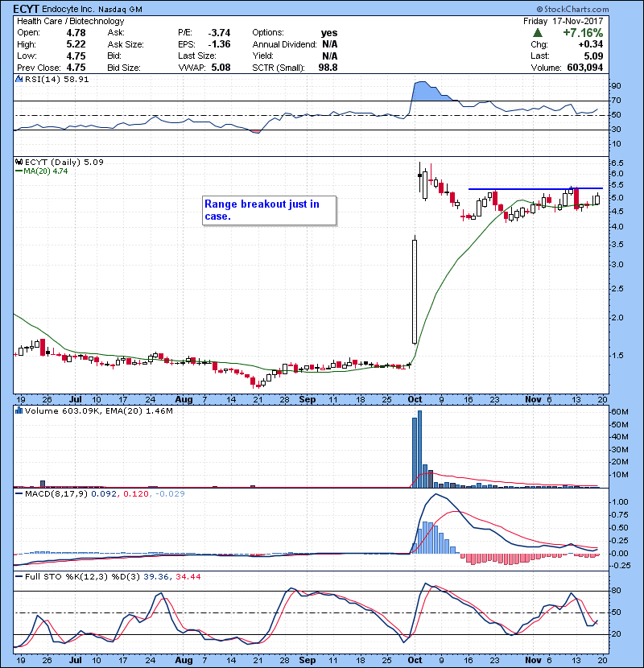Click the Volume 603.09K, EMA(20) 1.46M label
Viewport: 644px width, 668px height.
pos(99,410)
